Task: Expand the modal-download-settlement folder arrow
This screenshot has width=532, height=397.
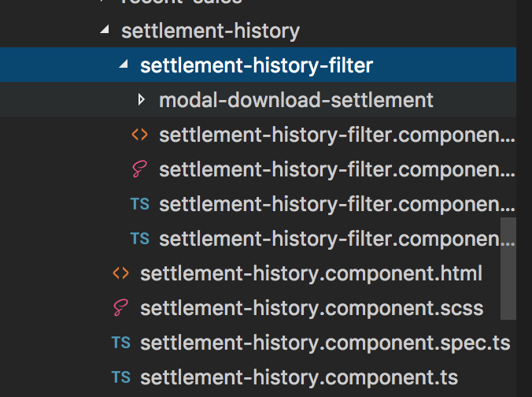Action: click(x=142, y=100)
